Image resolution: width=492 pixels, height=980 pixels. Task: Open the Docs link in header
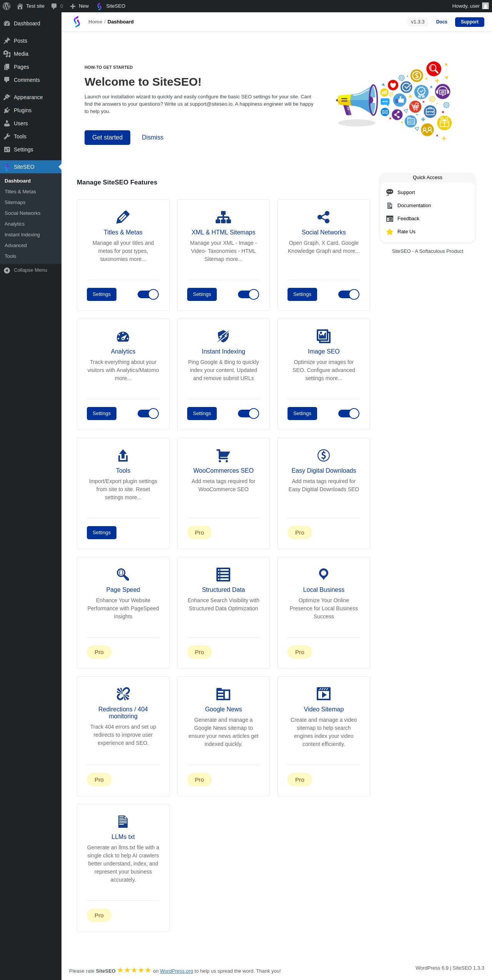pos(442,22)
